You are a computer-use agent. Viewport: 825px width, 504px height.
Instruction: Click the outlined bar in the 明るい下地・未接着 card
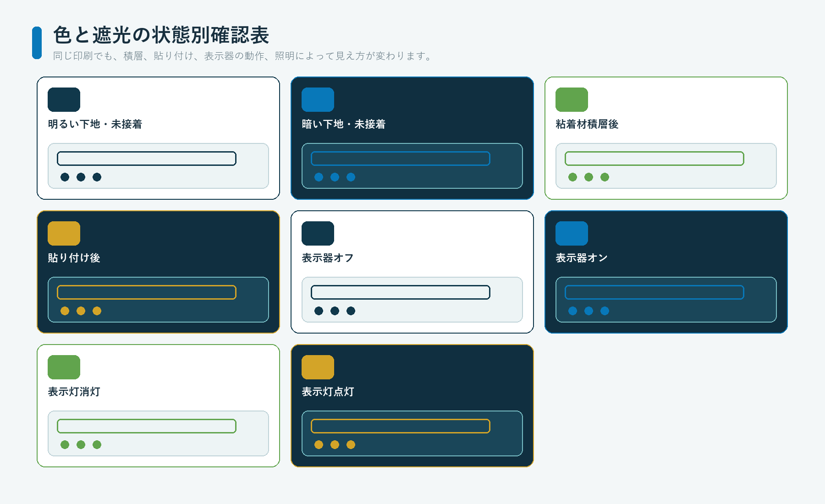(147, 159)
